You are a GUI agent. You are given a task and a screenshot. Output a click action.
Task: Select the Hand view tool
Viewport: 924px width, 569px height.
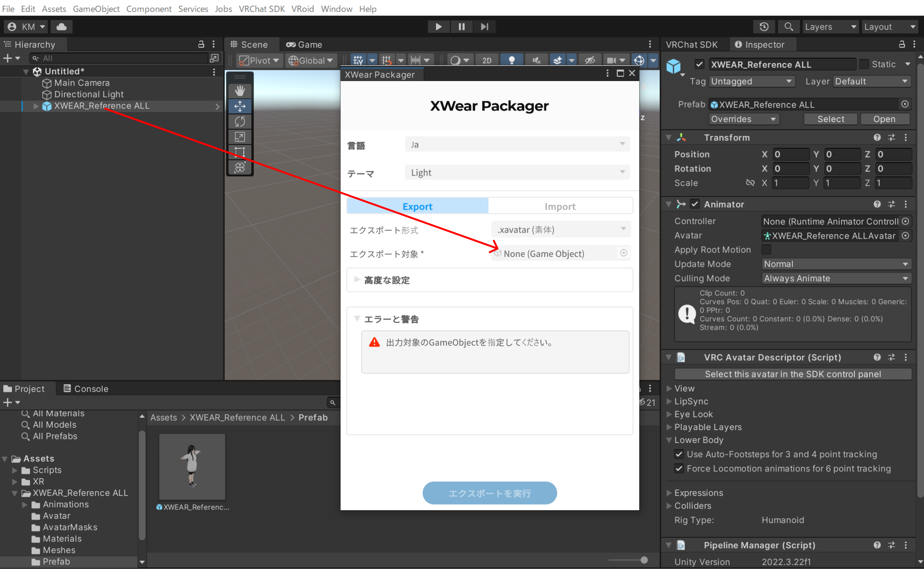pos(240,91)
